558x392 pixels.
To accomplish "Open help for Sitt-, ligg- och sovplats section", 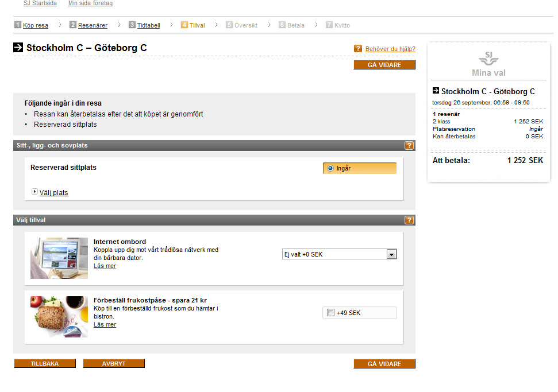I will pos(409,145).
